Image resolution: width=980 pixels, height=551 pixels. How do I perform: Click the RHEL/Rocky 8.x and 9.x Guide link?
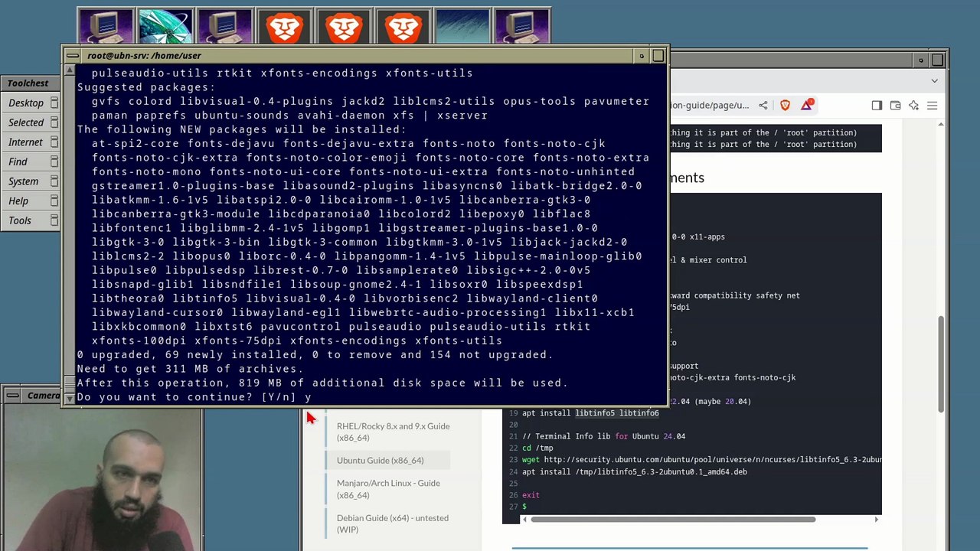(393, 432)
